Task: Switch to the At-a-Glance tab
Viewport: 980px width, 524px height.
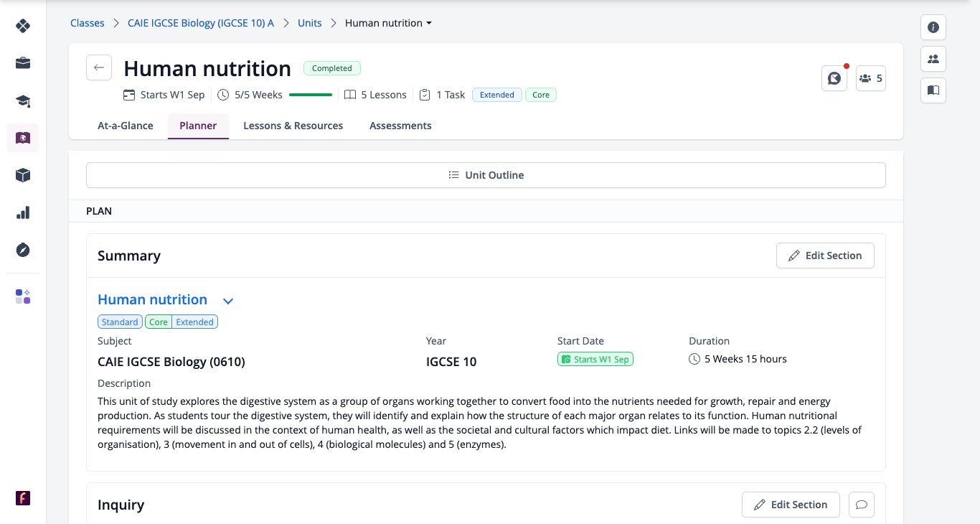Action: pyautogui.click(x=126, y=126)
